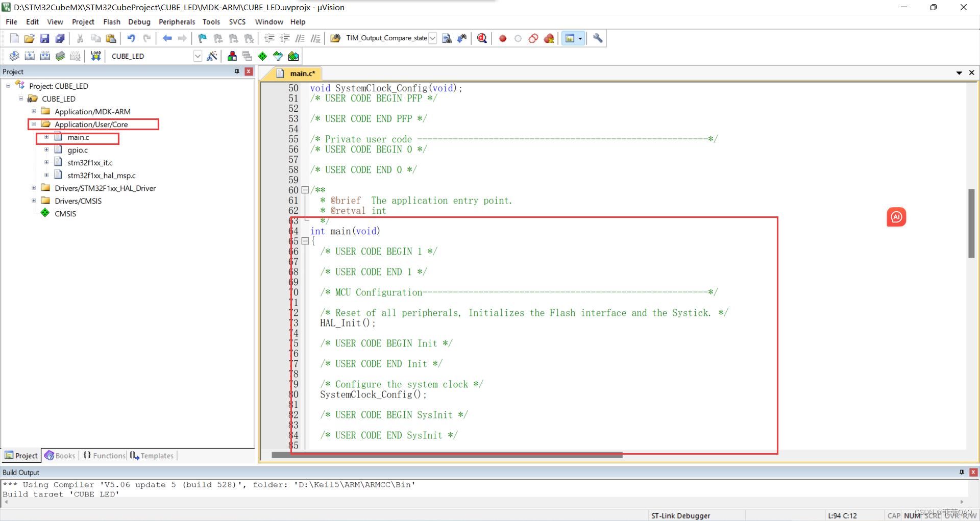Click the red floating AI assistant button
980x521 pixels.
(x=896, y=217)
